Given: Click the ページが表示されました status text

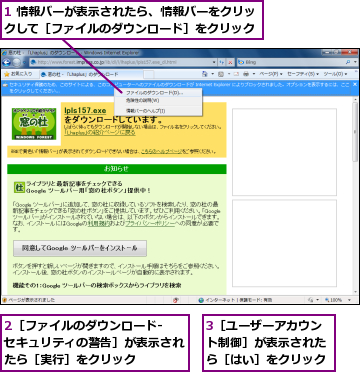Looking at the screenshot, I should [x=32, y=300].
